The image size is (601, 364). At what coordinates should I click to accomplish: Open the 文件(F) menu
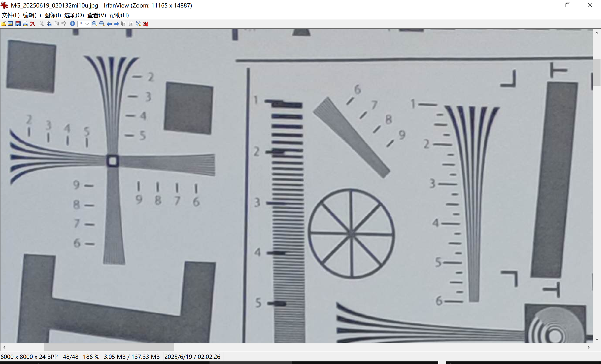11,15
